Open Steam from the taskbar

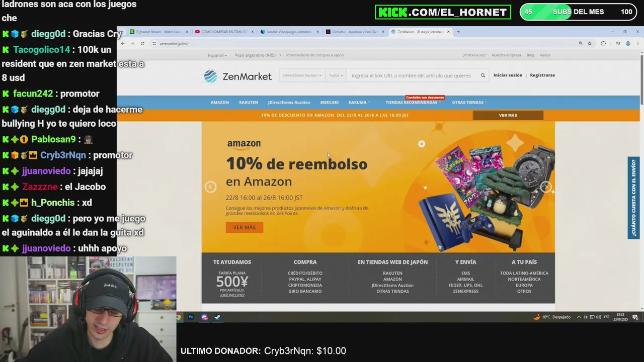coord(217,317)
